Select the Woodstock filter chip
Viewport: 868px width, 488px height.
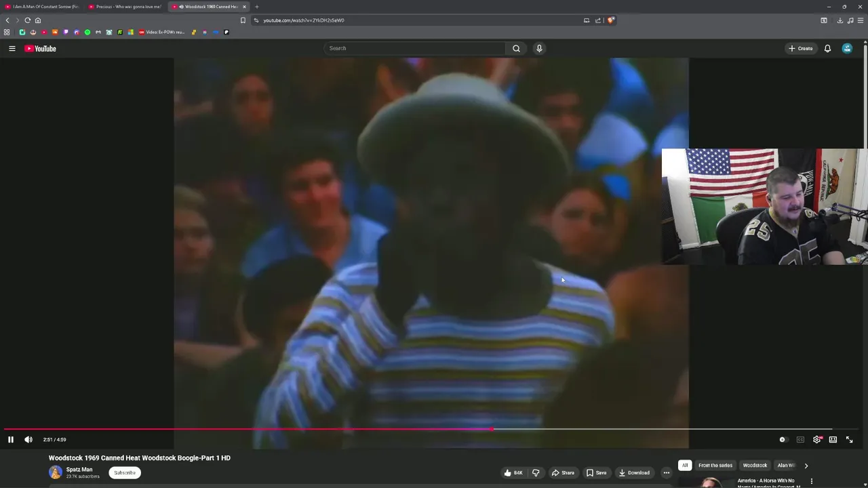(x=755, y=466)
